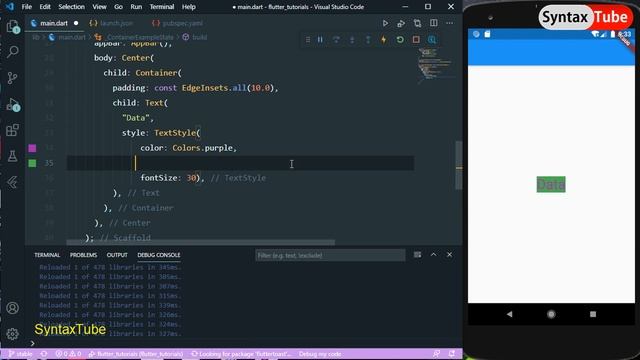
Task: Maximize panel with chevron-up icon
Action: point(433,255)
